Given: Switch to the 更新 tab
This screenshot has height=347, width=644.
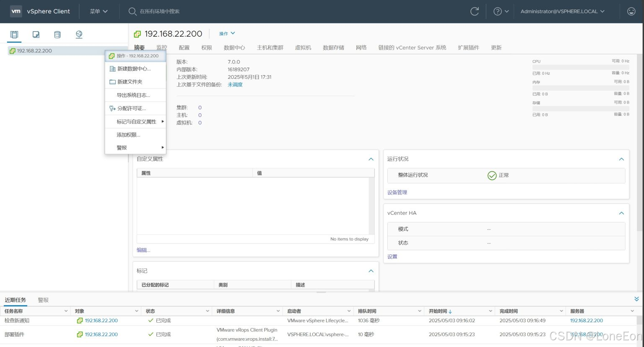Looking at the screenshot, I should tap(496, 48).
